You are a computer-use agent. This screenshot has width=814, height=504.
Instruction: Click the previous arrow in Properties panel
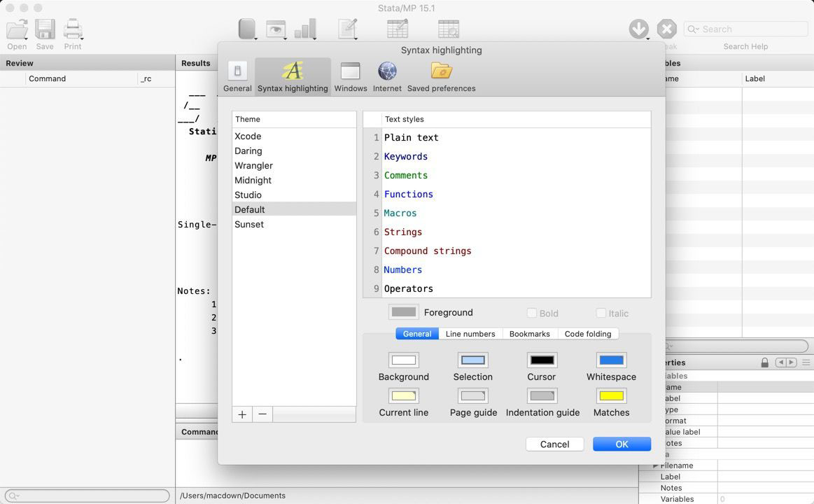(780, 363)
